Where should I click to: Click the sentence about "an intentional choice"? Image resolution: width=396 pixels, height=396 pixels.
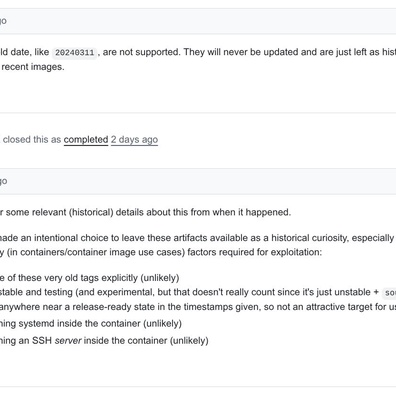pos(198,238)
